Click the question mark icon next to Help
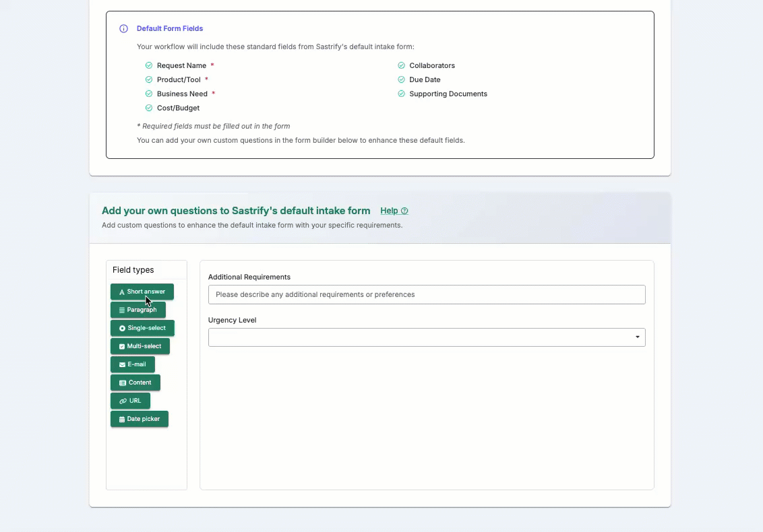The width and height of the screenshot is (763, 532). click(x=404, y=211)
